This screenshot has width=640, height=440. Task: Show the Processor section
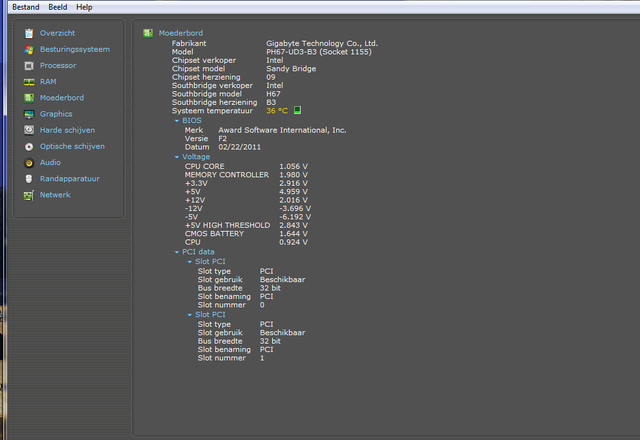click(x=58, y=65)
